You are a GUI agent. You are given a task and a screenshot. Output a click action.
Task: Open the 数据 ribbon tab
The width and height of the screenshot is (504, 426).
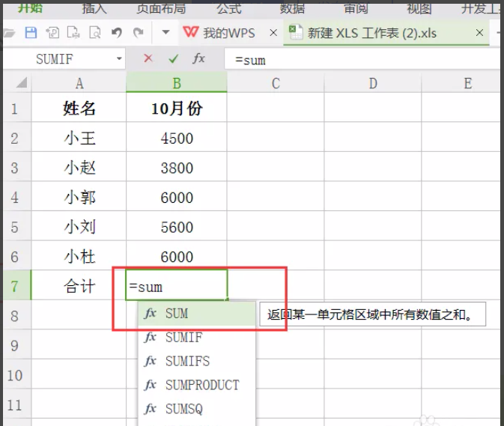click(292, 7)
